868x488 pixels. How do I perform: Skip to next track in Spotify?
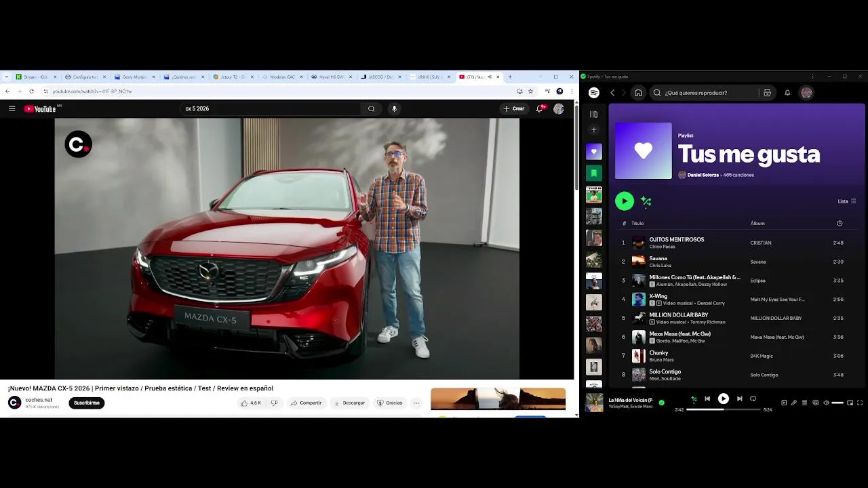coord(739,399)
